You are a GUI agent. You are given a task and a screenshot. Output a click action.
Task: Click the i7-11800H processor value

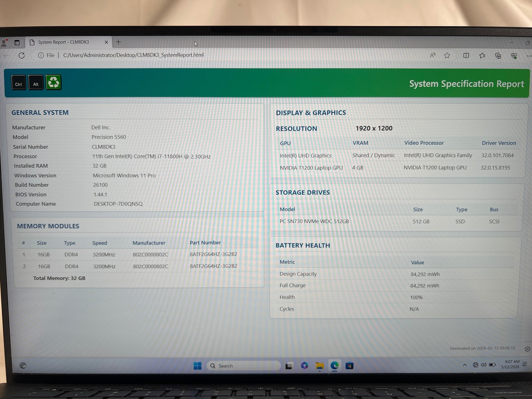pyautogui.click(x=151, y=156)
